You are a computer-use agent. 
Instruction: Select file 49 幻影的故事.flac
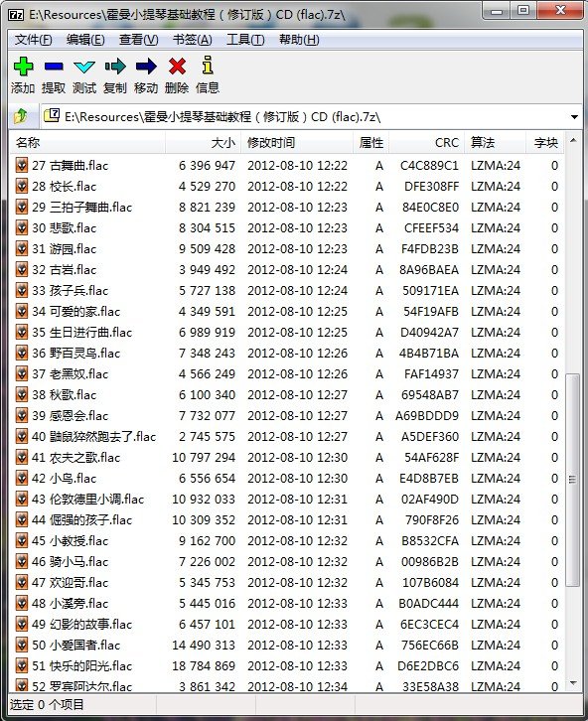pos(81,624)
